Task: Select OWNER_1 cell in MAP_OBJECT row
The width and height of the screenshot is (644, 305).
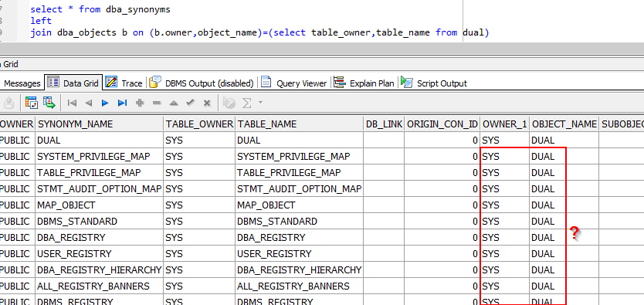Action: tap(504, 205)
